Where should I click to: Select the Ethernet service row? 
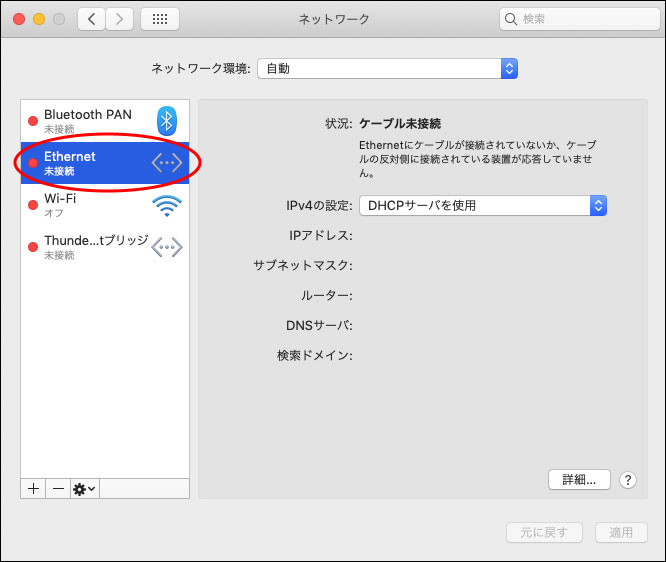coord(105,163)
